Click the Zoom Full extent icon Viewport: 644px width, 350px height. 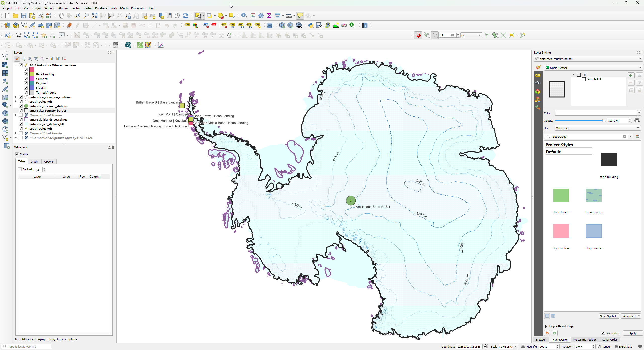tap(94, 16)
